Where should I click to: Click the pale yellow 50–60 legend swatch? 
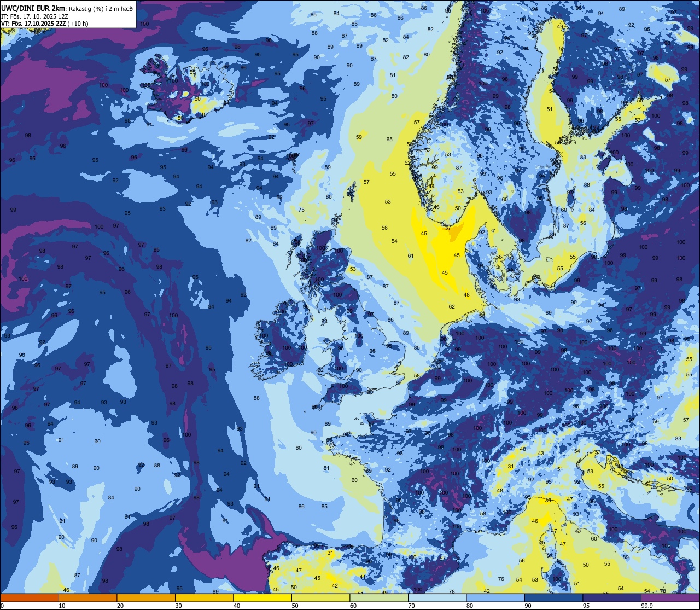click(320, 598)
